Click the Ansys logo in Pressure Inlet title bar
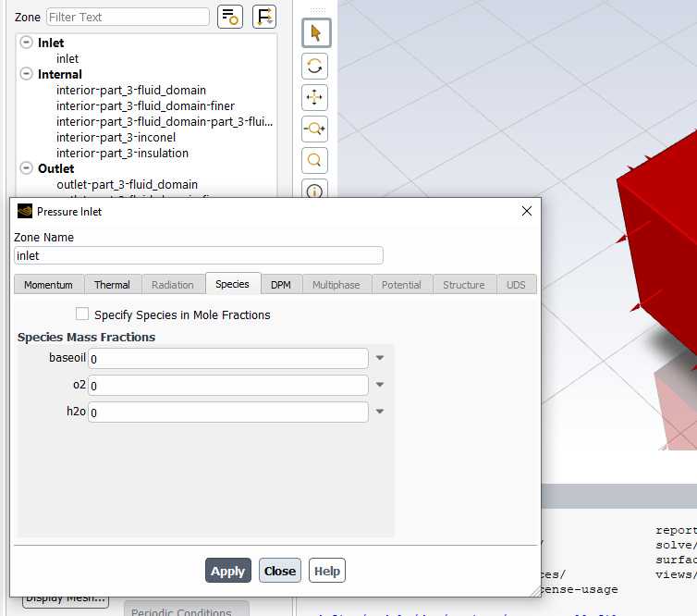Image resolution: width=697 pixels, height=616 pixels. pos(24,212)
